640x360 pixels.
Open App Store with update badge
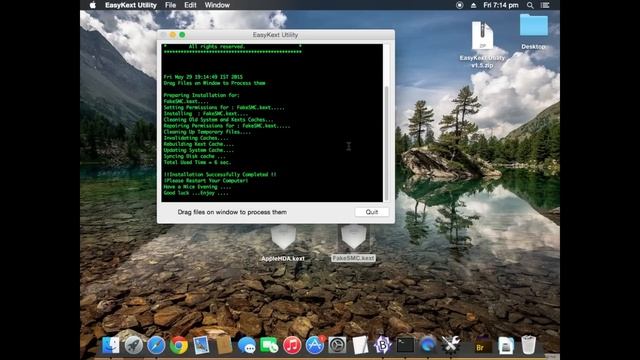[x=315, y=345]
